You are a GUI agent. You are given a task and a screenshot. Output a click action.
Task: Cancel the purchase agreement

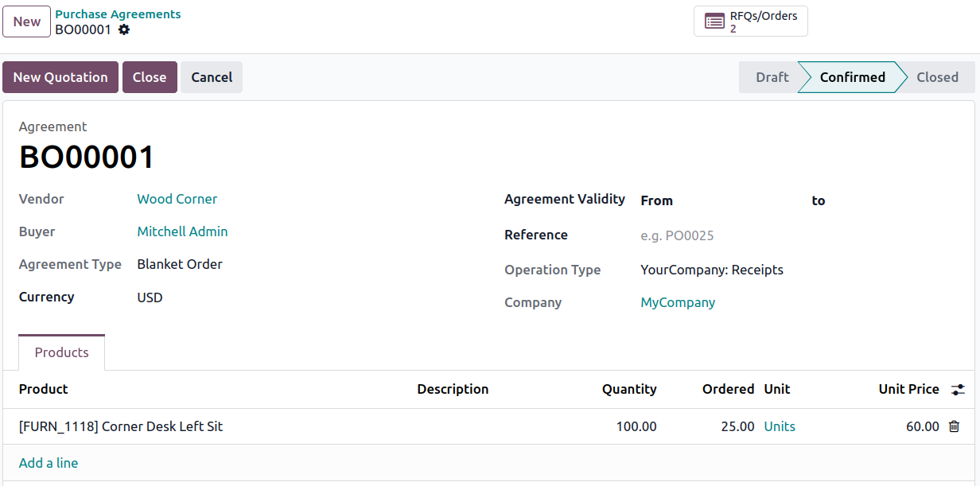coord(212,77)
